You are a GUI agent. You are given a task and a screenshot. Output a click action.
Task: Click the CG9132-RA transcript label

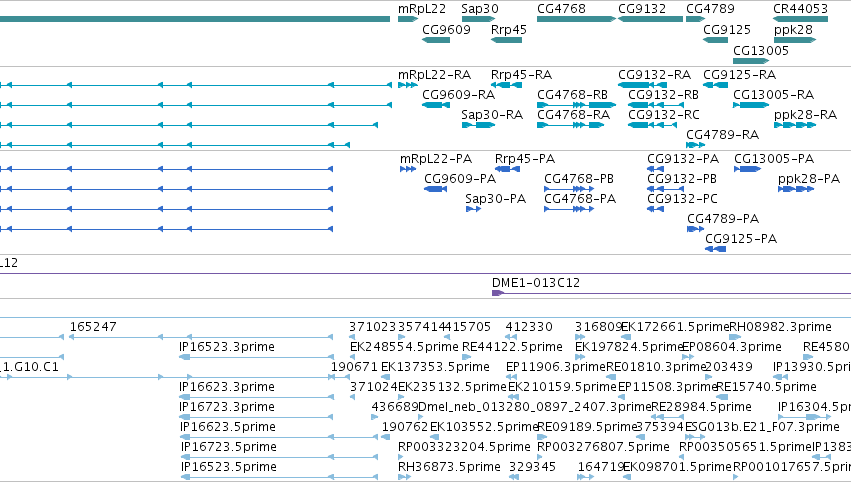pos(655,74)
